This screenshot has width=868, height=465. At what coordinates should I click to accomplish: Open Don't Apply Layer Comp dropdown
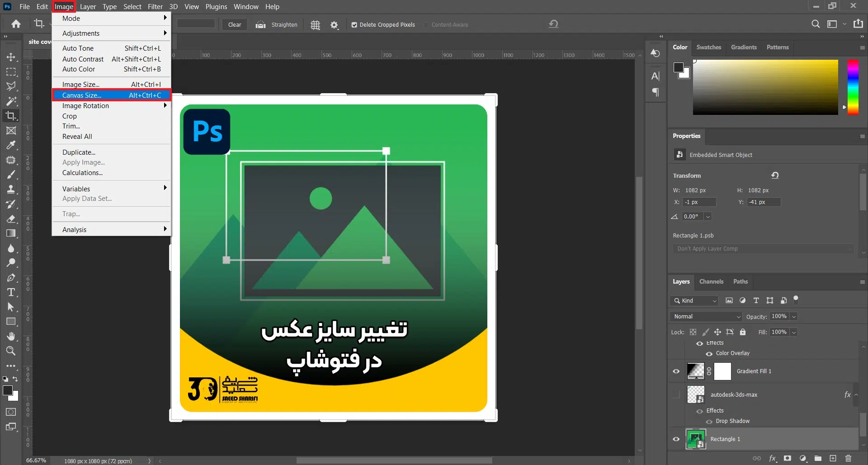point(763,249)
